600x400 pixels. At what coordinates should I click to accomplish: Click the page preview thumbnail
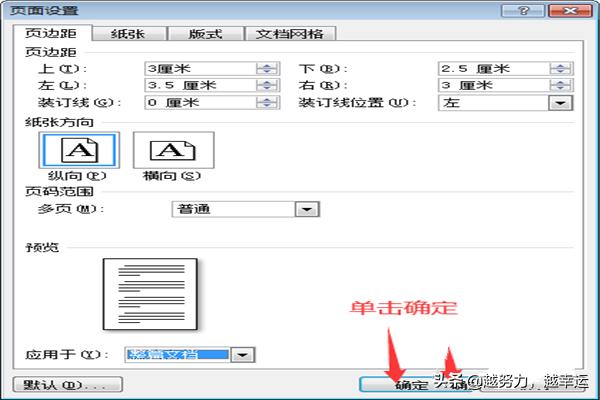pyautogui.click(x=150, y=294)
